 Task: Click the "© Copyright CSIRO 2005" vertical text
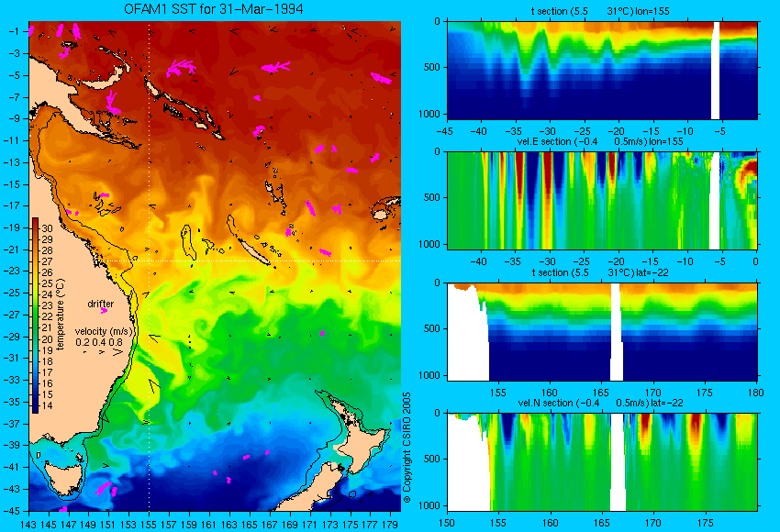[x=407, y=448]
